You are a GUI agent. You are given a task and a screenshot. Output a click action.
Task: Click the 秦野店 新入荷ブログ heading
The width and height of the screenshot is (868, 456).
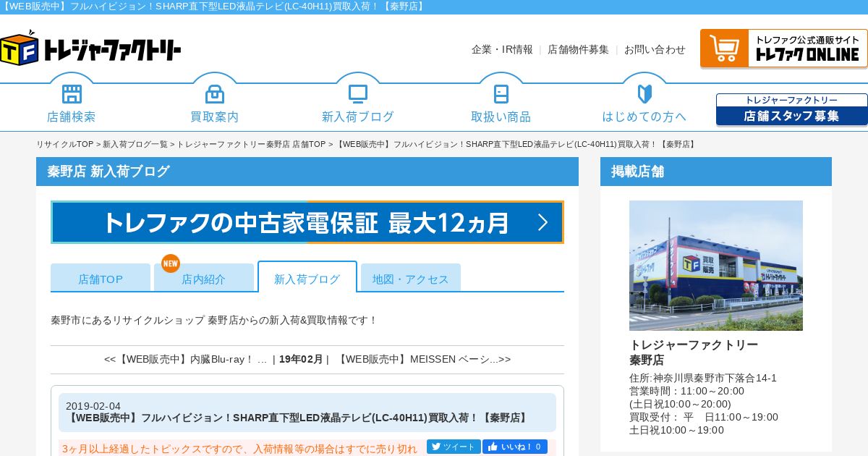coord(109,172)
